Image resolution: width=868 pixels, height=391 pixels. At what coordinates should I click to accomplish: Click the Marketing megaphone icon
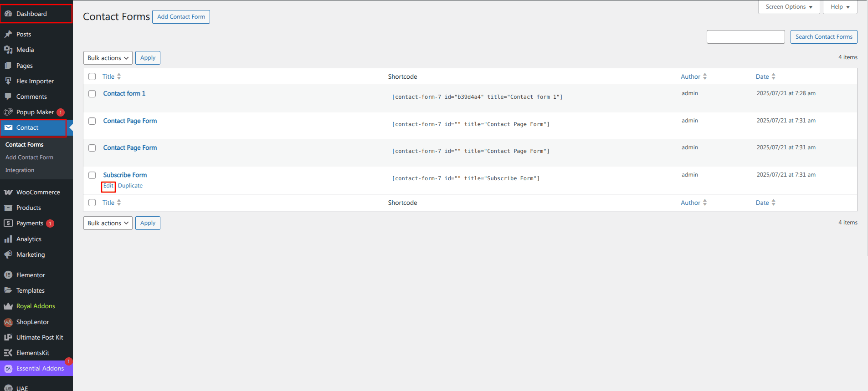(x=8, y=254)
